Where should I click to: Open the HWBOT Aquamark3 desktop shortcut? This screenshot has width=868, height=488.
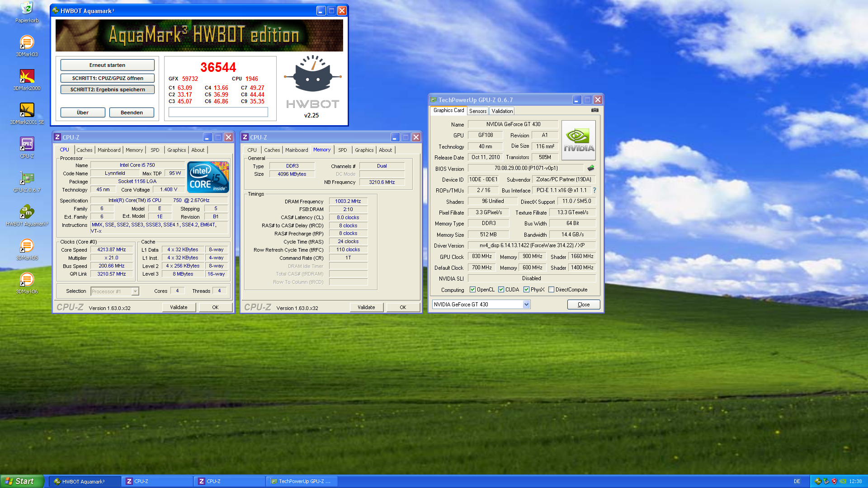tap(27, 216)
